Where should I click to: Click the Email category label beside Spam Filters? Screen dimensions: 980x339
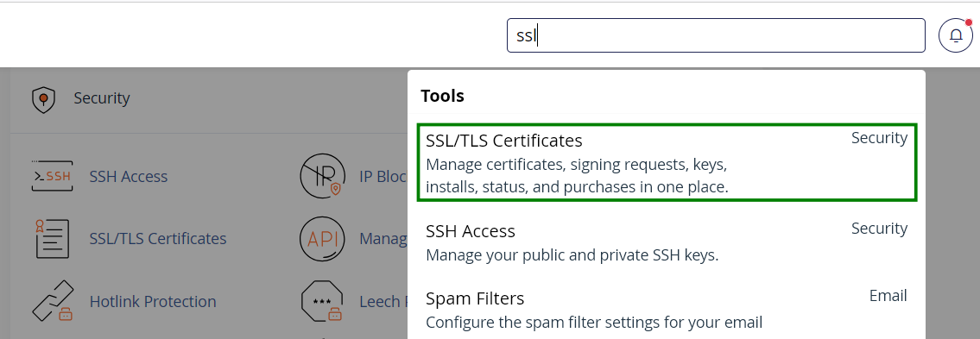[888, 295]
